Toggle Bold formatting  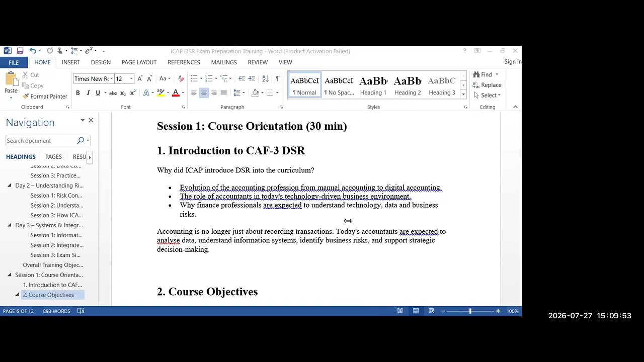coord(78,93)
